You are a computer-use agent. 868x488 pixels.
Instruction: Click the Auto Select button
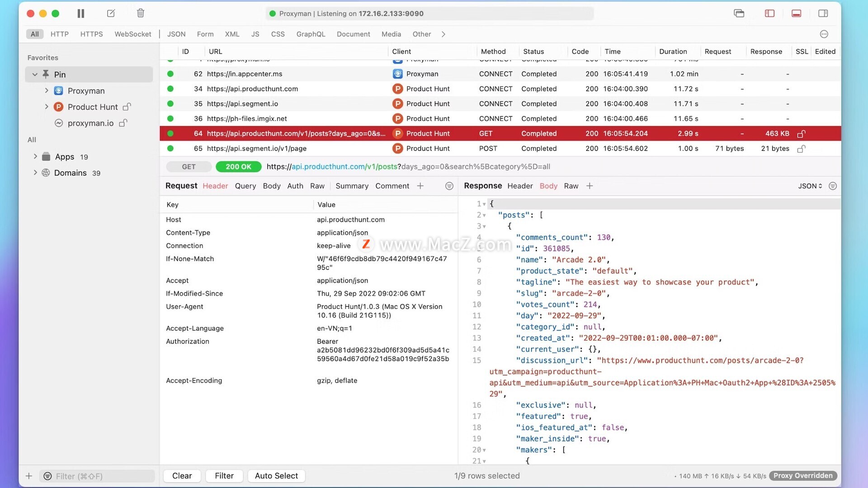(x=276, y=476)
